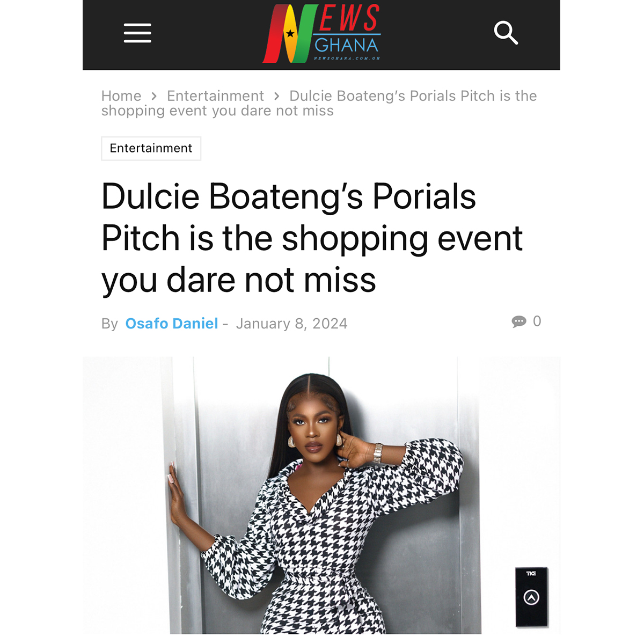The image size is (644, 644).
Task: Tap the scroll-to-top arrow button
Action: [x=531, y=597]
